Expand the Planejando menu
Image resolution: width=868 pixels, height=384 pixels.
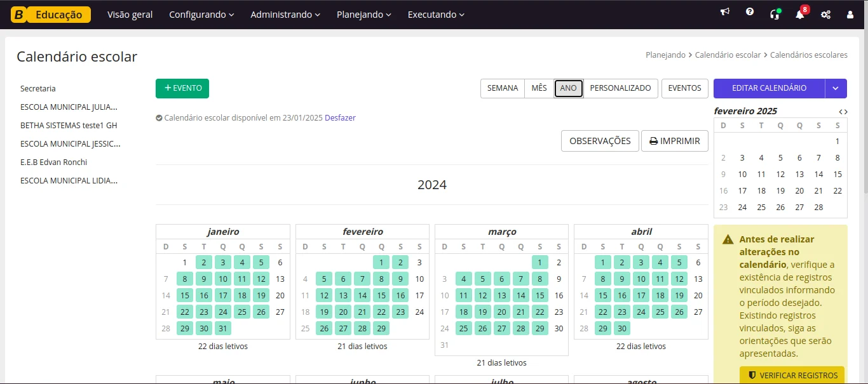[364, 15]
